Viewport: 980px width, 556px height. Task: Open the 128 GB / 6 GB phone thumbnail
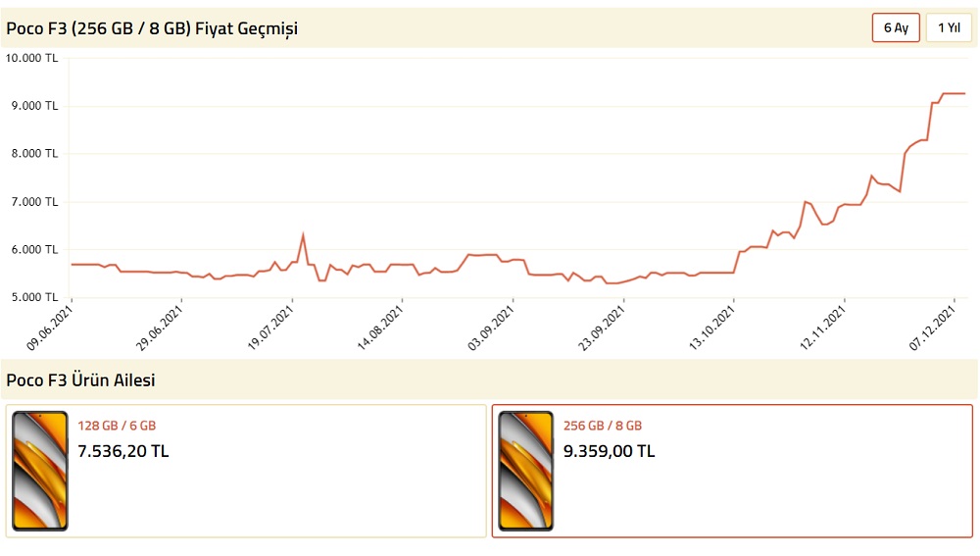pos(40,471)
